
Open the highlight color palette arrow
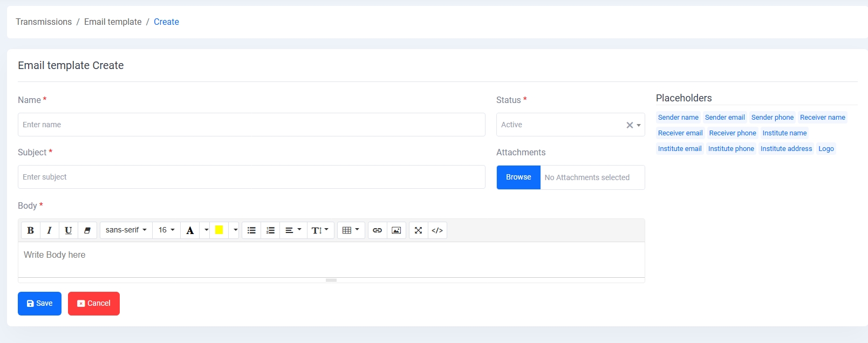pos(235,230)
